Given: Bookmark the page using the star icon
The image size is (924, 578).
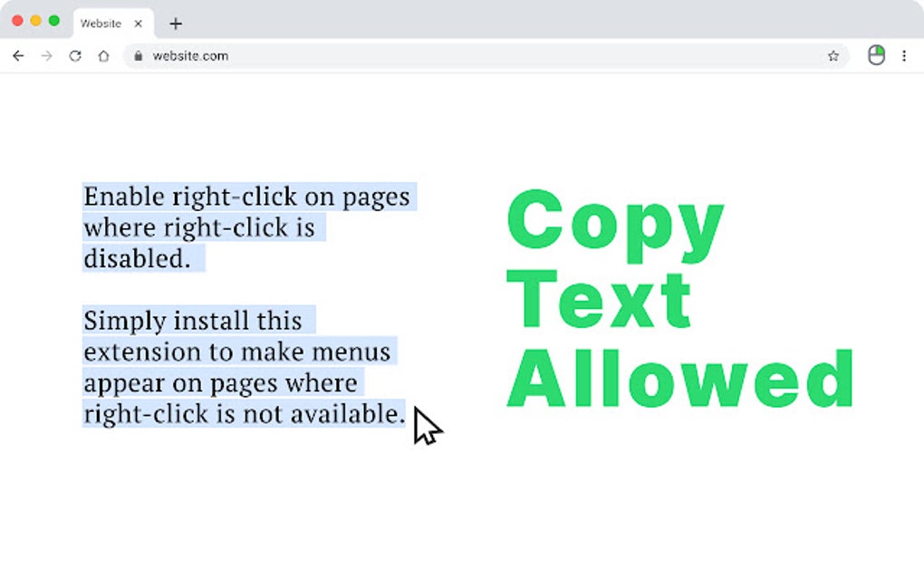Looking at the screenshot, I should [x=833, y=55].
